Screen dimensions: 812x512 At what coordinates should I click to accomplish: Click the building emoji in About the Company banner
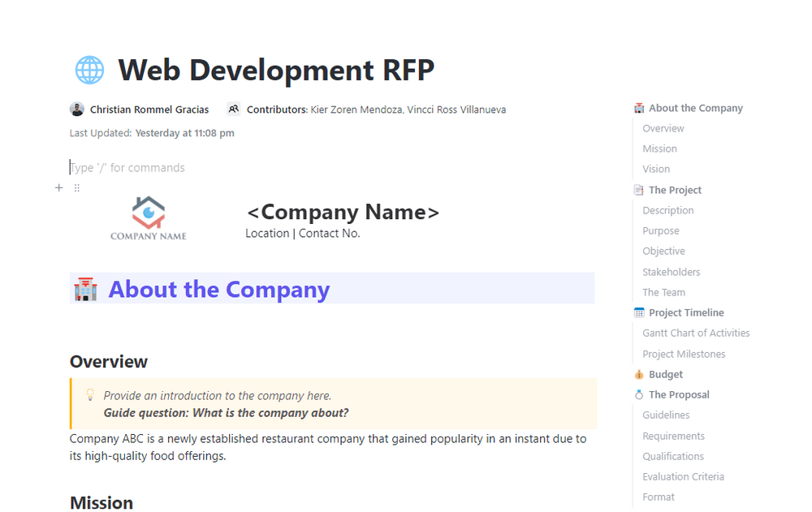pyautogui.click(x=87, y=289)
